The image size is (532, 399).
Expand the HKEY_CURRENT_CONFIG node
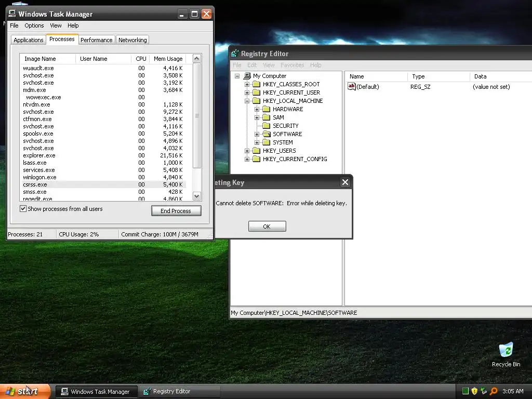247,159
